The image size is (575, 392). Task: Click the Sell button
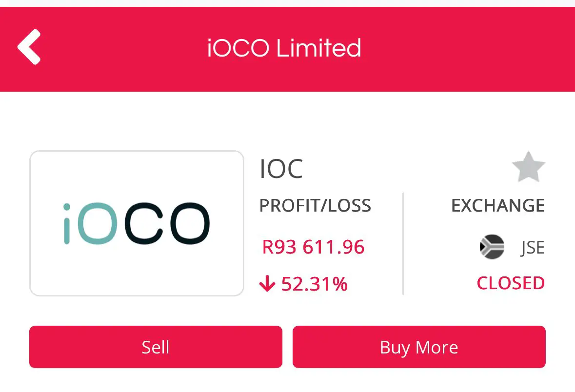[156, 347]
